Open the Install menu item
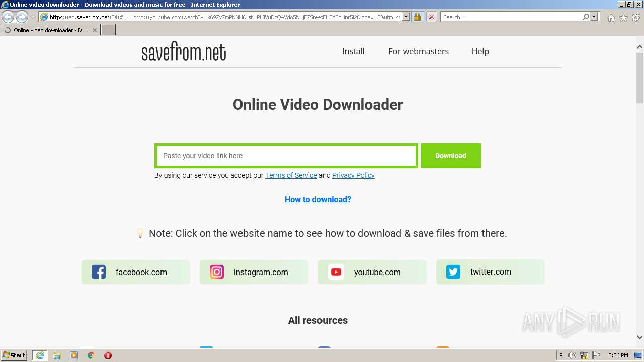Image resolution: width=644 pixels, height=362 pixels. pos(353,51)
